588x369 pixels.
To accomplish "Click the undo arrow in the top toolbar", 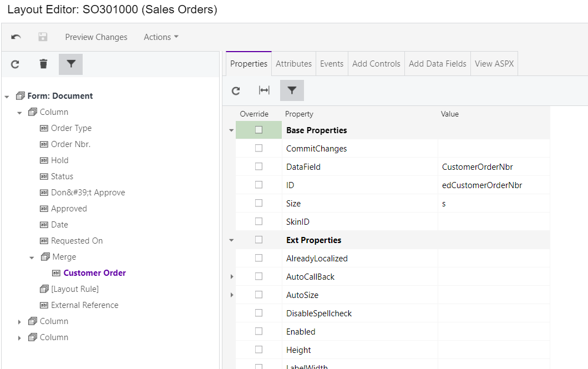I will coord(16,37).
